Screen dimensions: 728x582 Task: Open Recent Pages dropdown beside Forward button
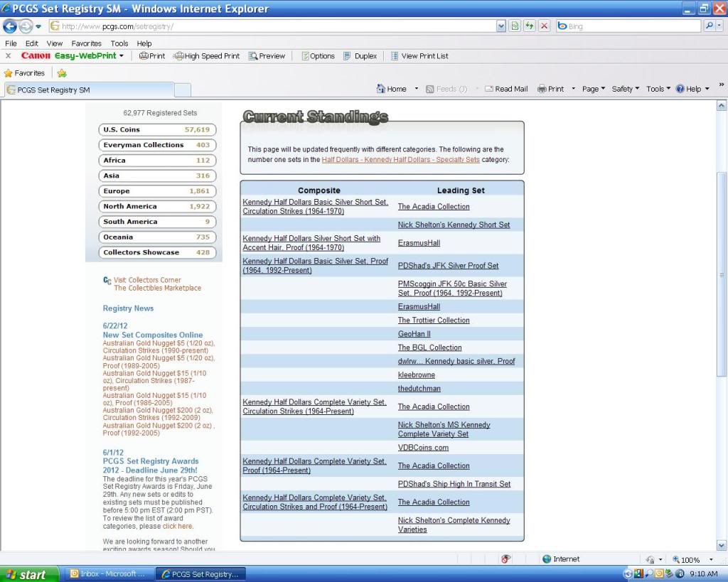38,26
